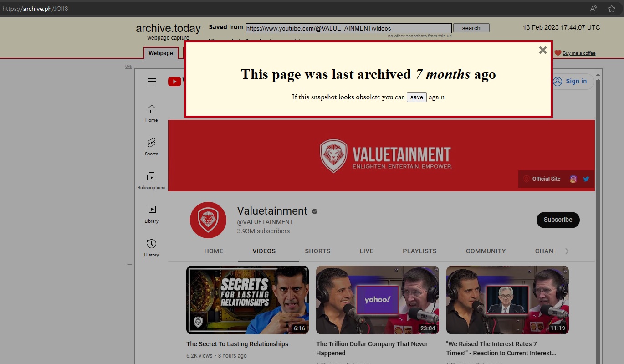The image size is (624, 364).
Task: Click the verified badge next to Valuetainment
Action: [315, 211]
